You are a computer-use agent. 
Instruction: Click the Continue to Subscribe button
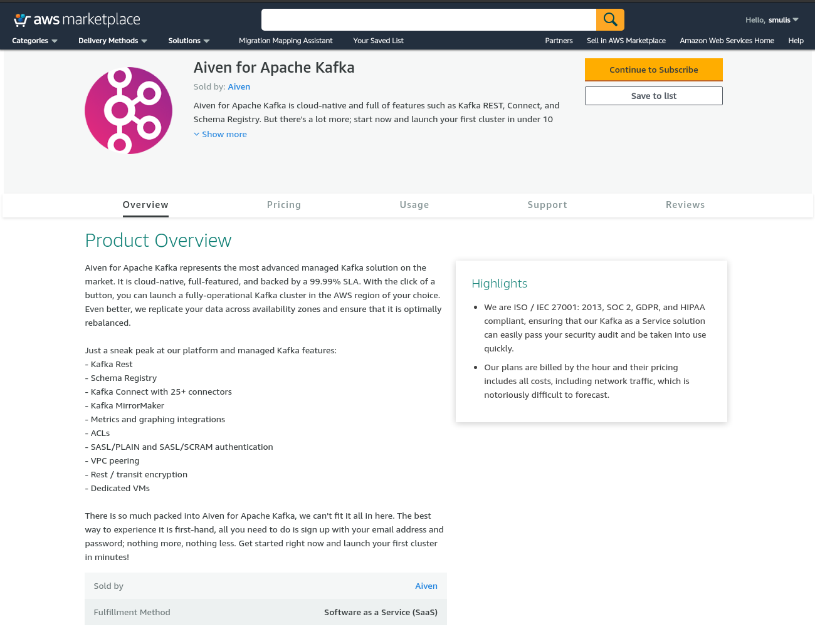[653, 70]
